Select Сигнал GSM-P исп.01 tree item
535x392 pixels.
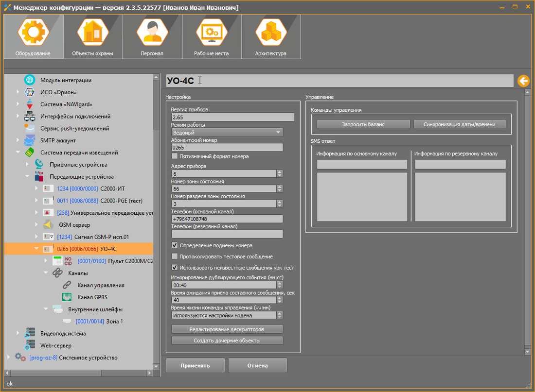(101, 237)
